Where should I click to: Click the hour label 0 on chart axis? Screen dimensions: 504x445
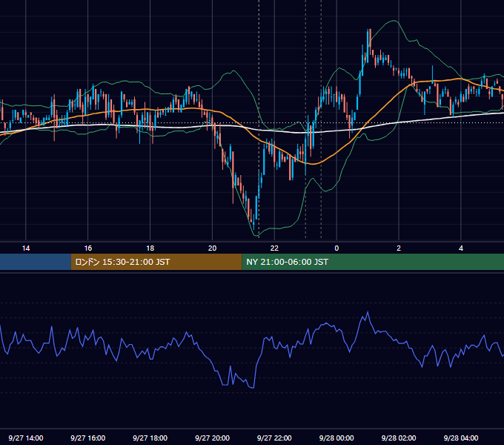coord(336,248)
